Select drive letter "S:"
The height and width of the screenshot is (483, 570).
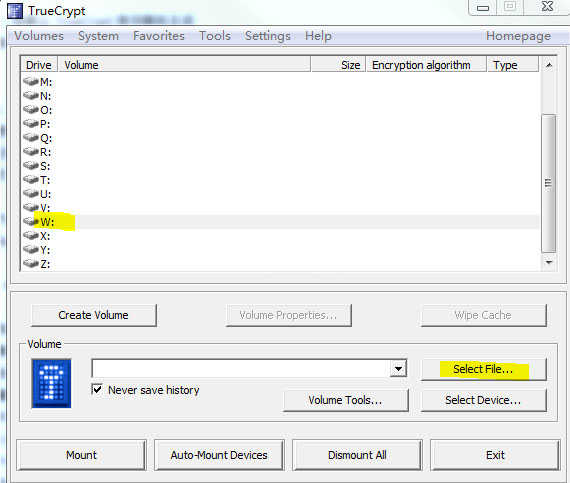pyautogui.click(x=45, y=166)
